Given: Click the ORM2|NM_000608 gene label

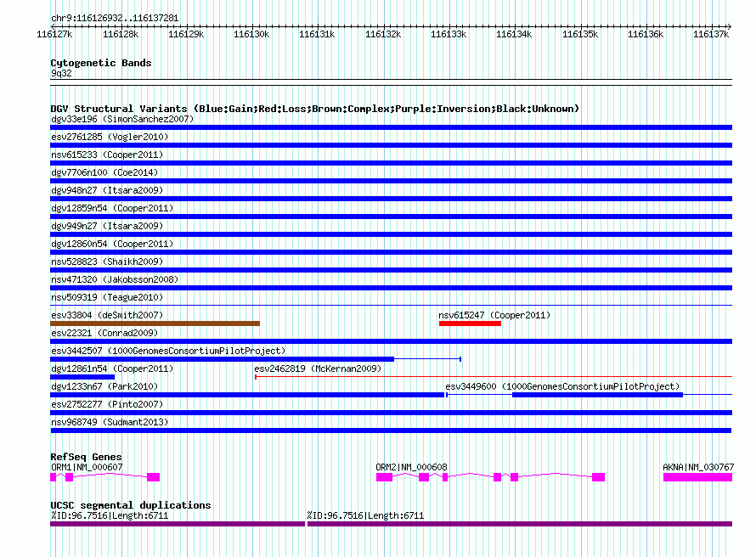Looking at the screenshot, I should point(411,467).
